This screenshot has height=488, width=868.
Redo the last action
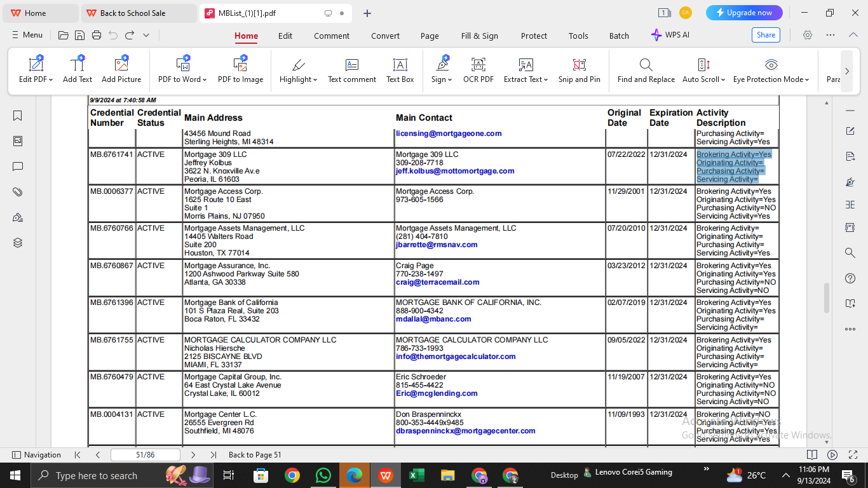(x=130, y=36)
